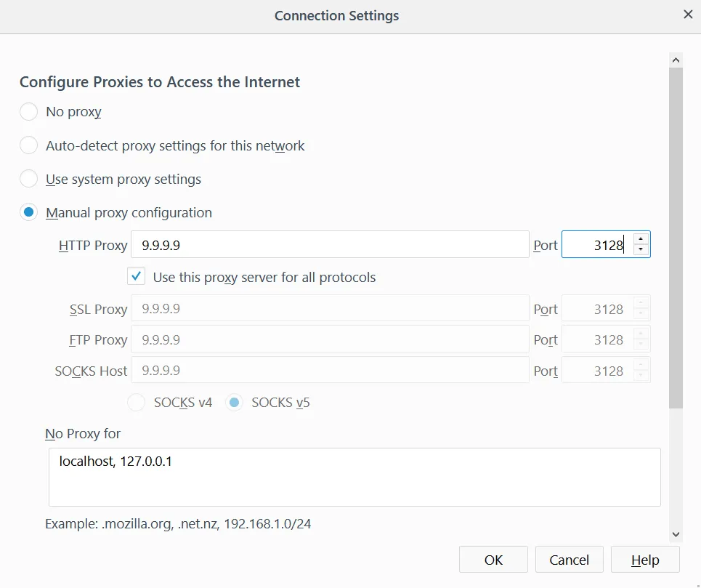The height and width of the screenshot is (588, 701).
Task: Increase HTTP port with up arrow
Action: [640, 239]
